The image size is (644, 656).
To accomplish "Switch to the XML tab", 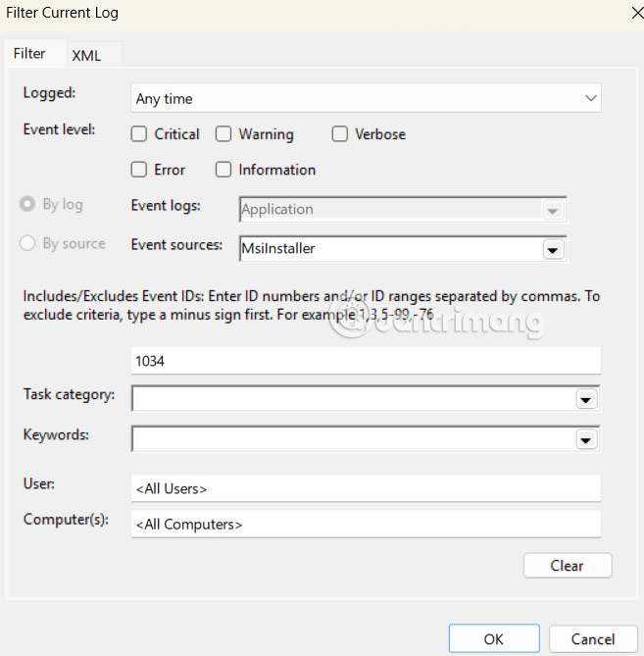I will [86, 55].
